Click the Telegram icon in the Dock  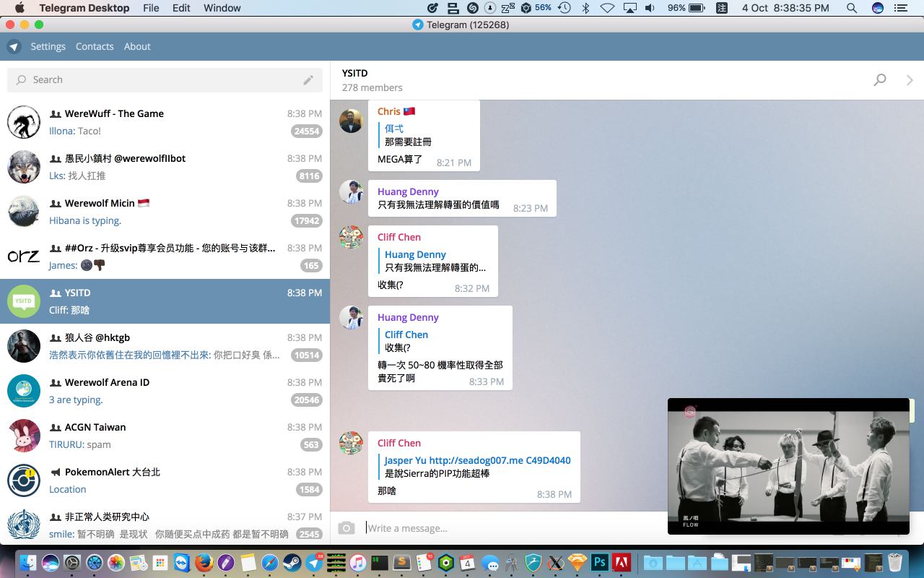click(314, 562)
